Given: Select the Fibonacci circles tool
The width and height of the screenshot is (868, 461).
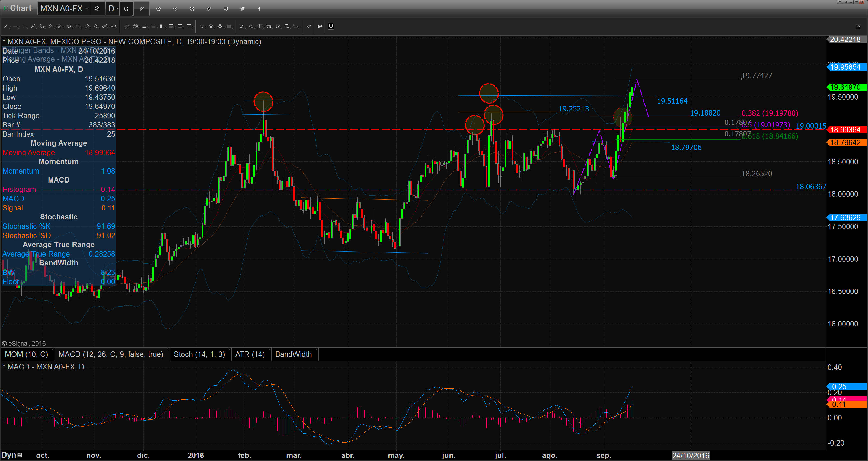Looking at the screenshot, I should (135, 26).
